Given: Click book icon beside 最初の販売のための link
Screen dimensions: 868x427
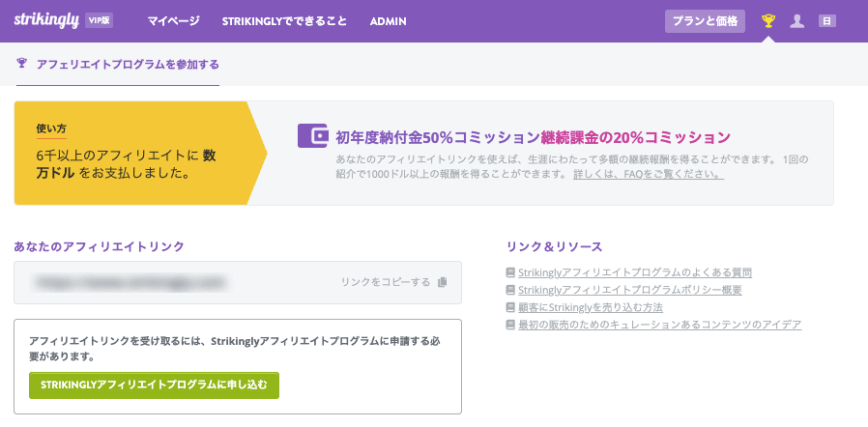Looking at the screenshot, I should pyautogui.click(x=510, y=325).
